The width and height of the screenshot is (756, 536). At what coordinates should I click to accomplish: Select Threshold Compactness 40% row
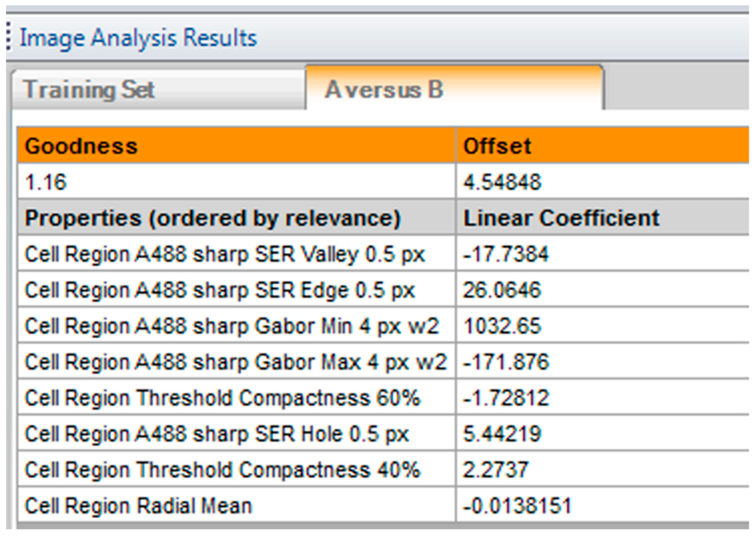coord(222,470)
